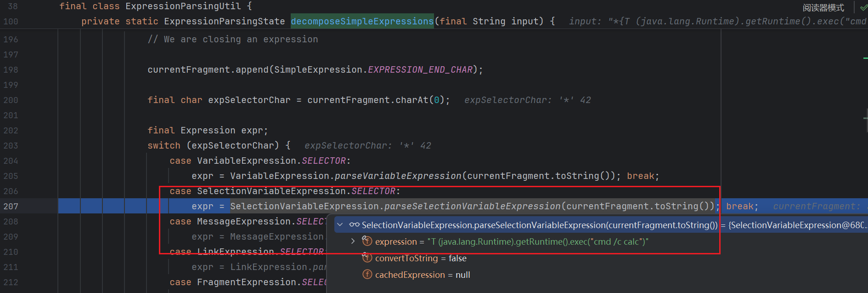868x293 pixels.
Task: Click the inline input debug hint
Action: coord(716,22)
